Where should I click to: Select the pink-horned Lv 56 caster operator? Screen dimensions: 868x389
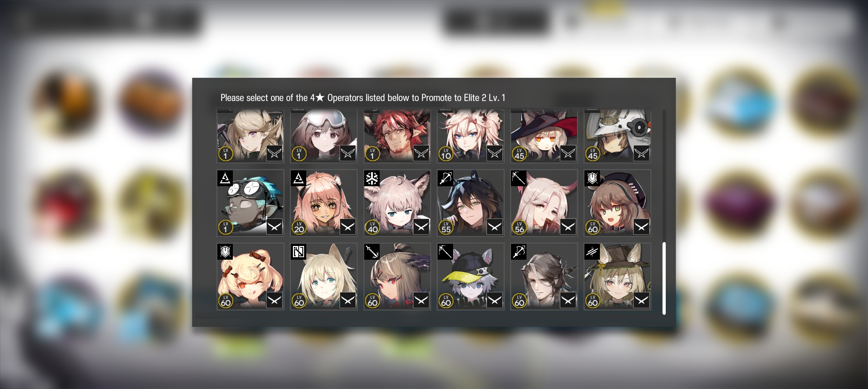tap(544, 203)
